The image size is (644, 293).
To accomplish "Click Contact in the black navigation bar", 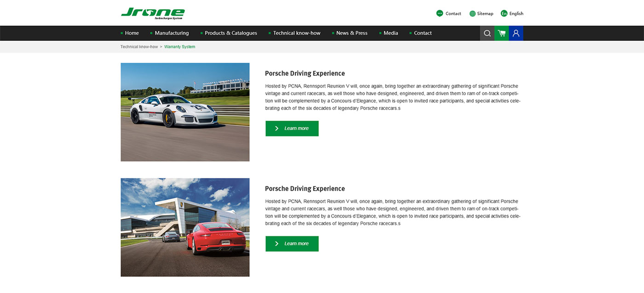I will coord(422,33).
